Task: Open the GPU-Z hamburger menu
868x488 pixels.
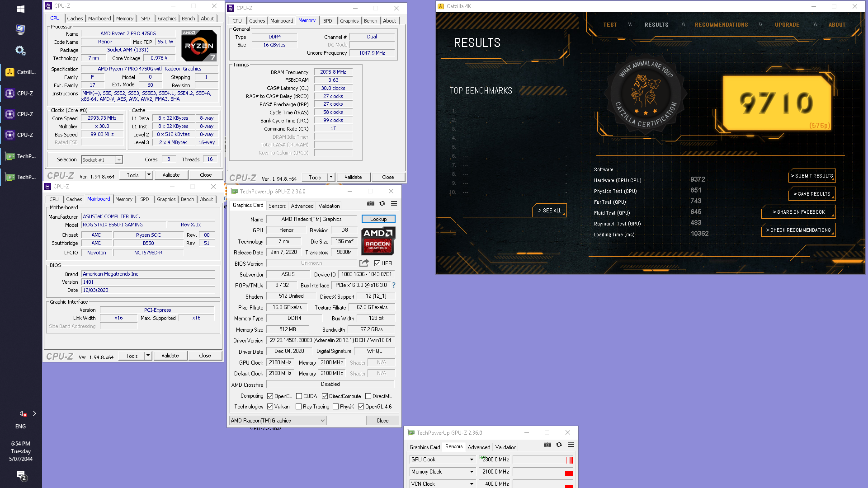Action: click(x=394, y=203)
